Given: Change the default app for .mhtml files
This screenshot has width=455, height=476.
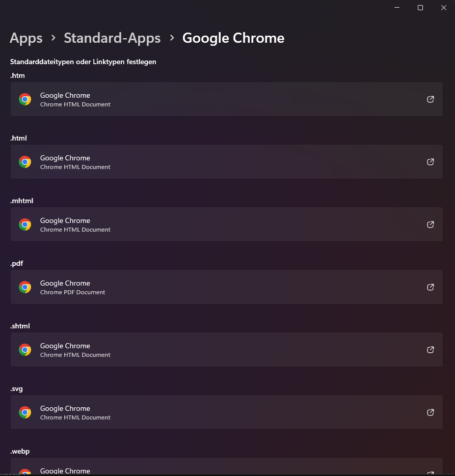Looking at the screenshot, I should 226,225.
